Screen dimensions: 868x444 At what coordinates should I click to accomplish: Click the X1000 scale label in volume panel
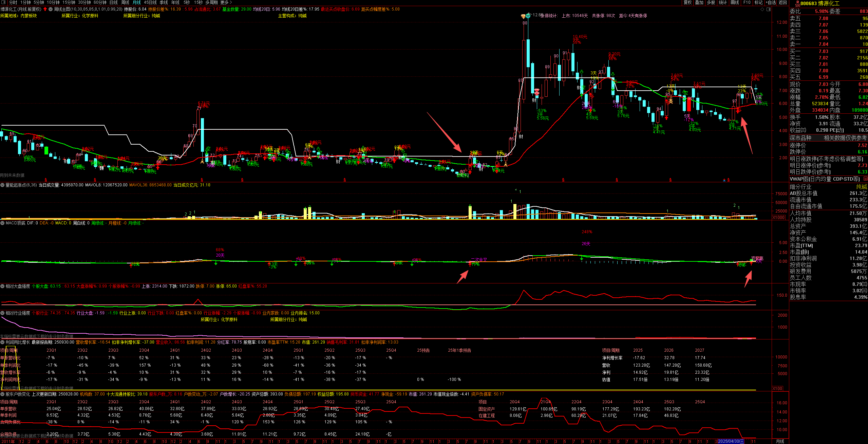coord(778,218)
